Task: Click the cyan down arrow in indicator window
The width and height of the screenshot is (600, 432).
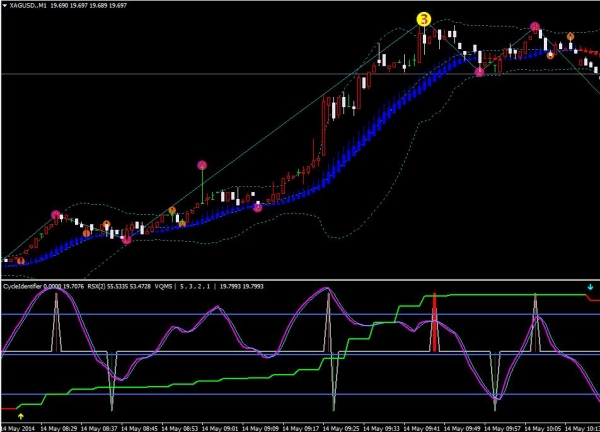Action: (589, 286)
